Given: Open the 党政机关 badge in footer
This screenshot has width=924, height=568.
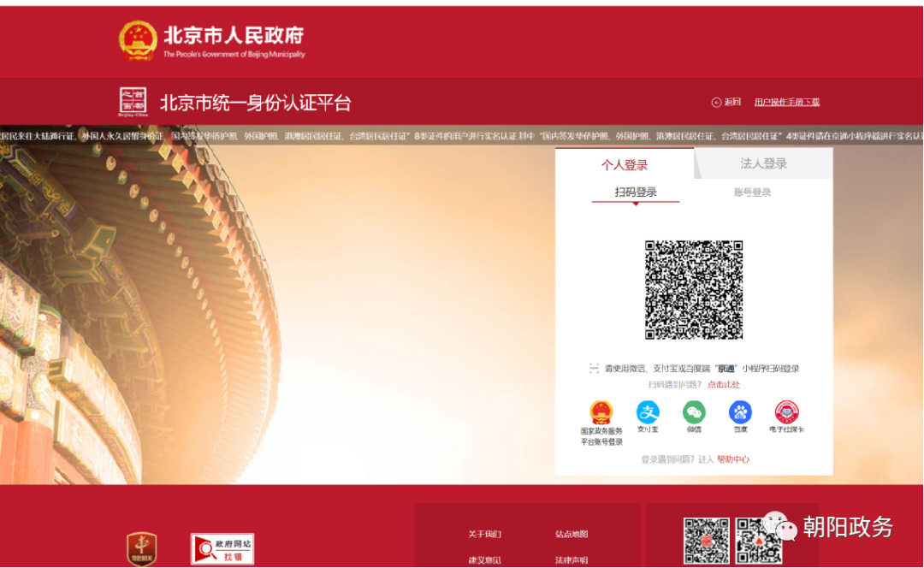Looking at the screenshot, I should [x=142, y=548].
